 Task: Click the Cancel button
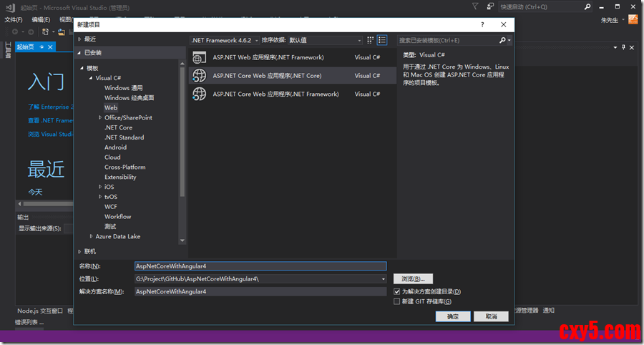point(491,316)
